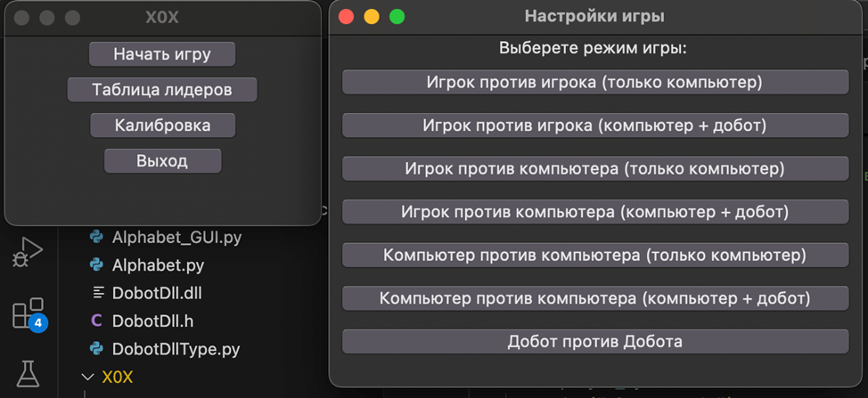Maximize Настройки игры with green button
This screenshot has width=868, height=398.
(x=397, y=17)
